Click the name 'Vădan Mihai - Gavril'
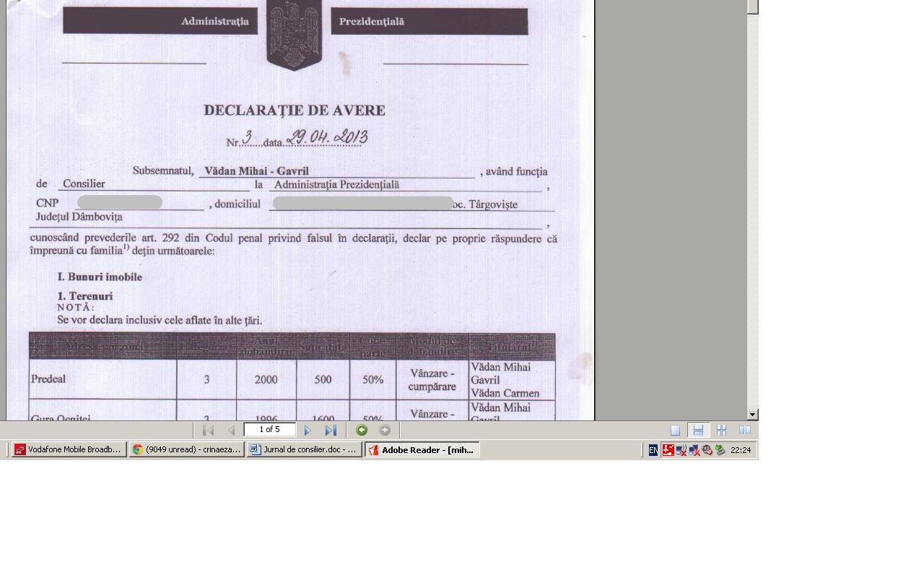924x578 pixels. point(256,171)
